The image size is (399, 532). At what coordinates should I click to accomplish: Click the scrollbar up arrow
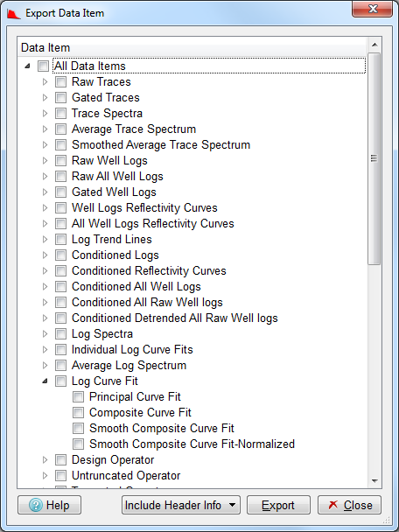(374, 45)
